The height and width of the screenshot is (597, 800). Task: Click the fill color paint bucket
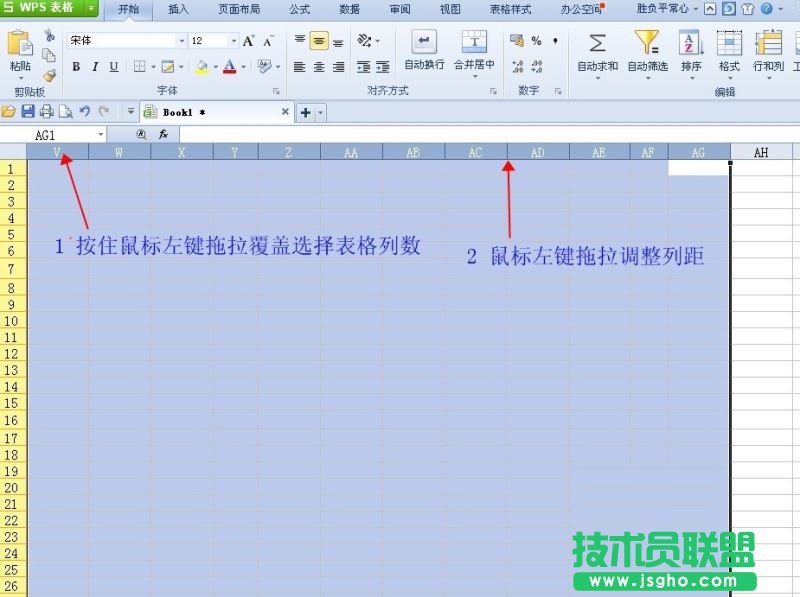(x=202, y=67)
